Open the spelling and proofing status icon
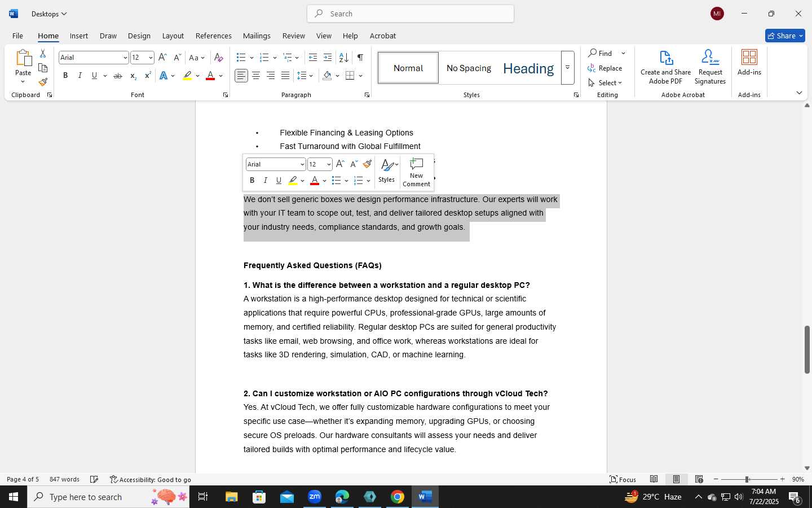812x508 pixels. click(94, 479)
